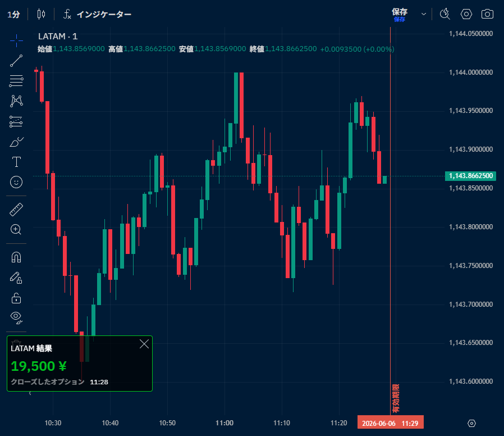Open the 1分 timeframe selector
This screenshot has height=436, width=504.
(x=13, y=15)
